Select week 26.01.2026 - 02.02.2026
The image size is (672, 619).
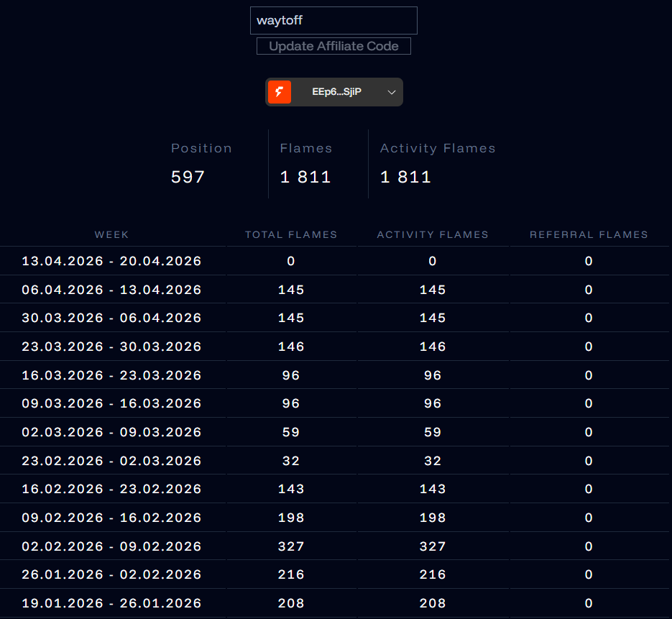tap(111, 574)
